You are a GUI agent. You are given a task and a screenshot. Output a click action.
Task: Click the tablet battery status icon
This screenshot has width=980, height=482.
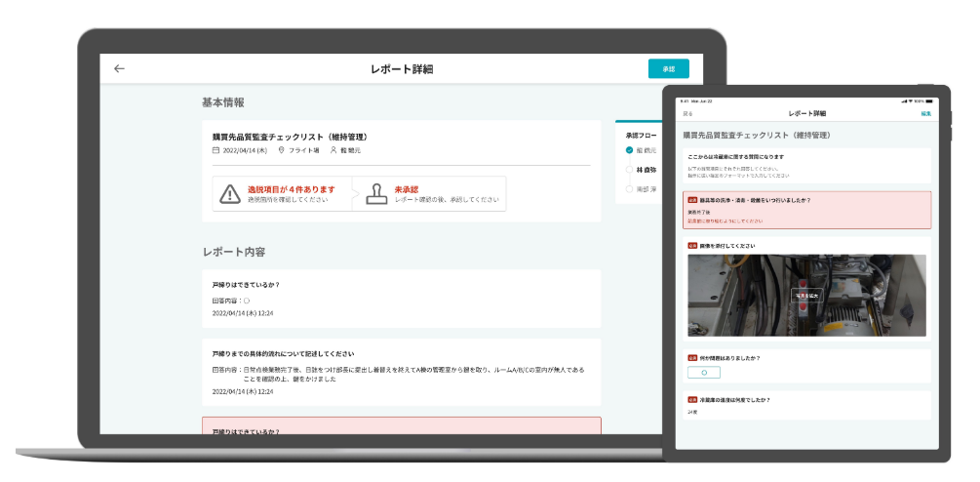coord(929,100)
